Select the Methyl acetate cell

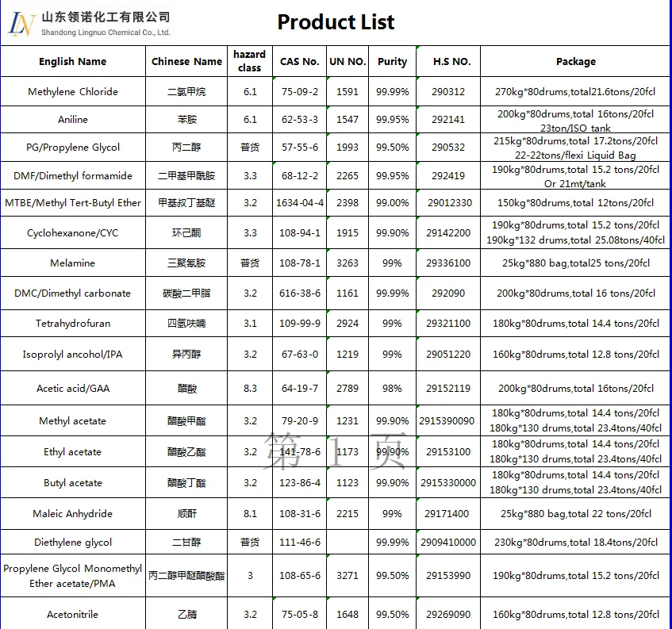pos(73,420)
